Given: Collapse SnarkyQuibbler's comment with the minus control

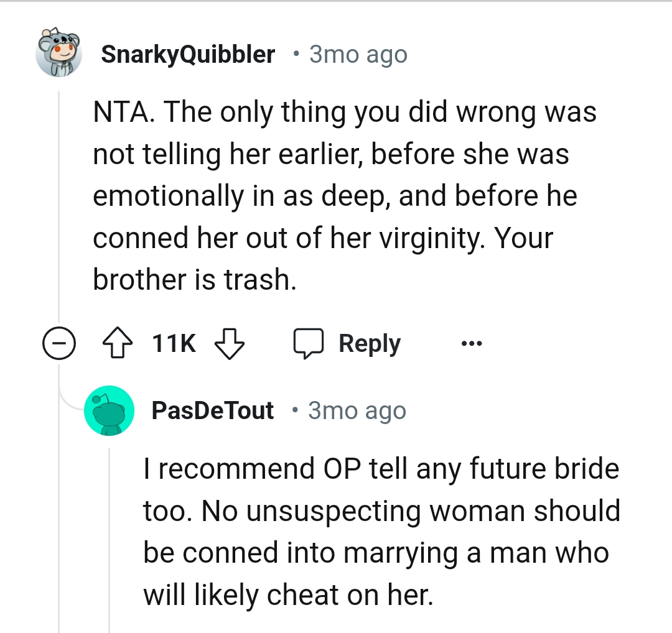Looking at the screenshot, I should tap(59, 343).
